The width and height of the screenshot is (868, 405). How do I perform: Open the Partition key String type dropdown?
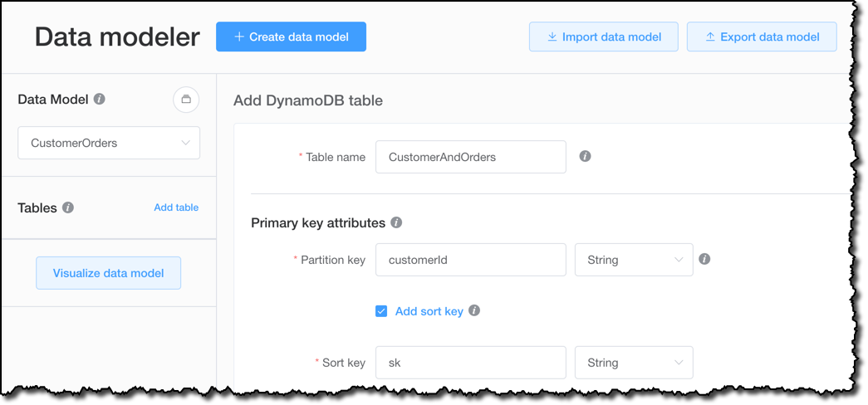(x=634, y=260)
